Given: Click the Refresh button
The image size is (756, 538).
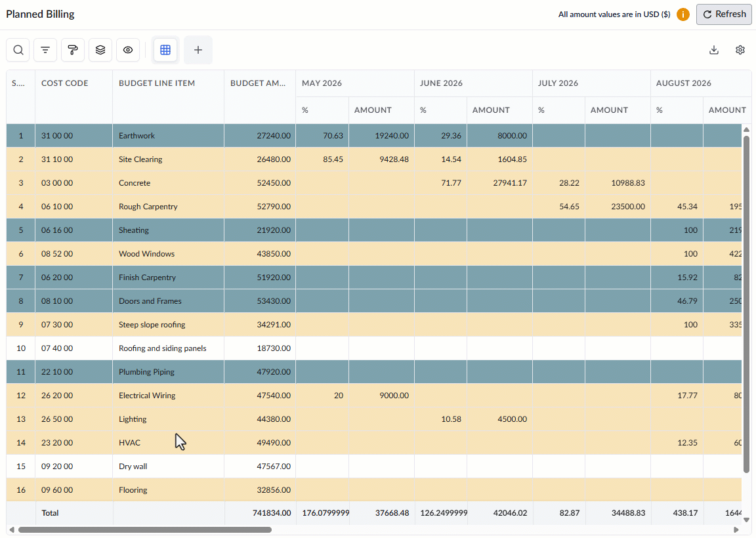Looking at the screenshot, I should [x=724, y=14].
